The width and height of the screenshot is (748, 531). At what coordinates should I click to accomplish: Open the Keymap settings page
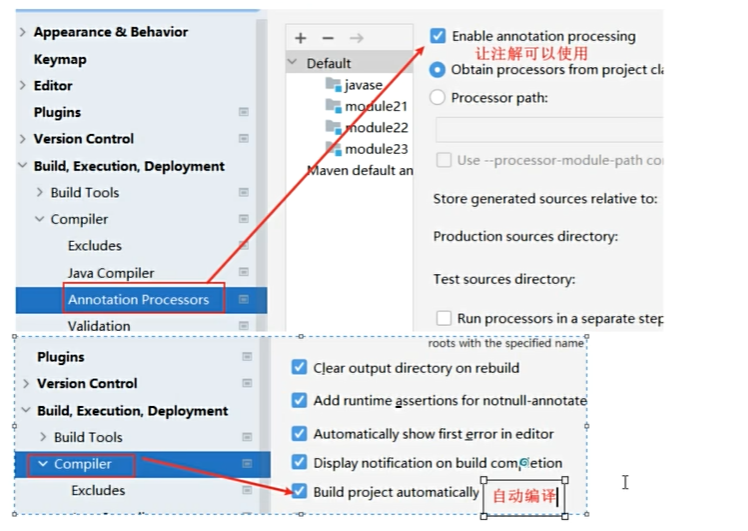pos(60,60)
